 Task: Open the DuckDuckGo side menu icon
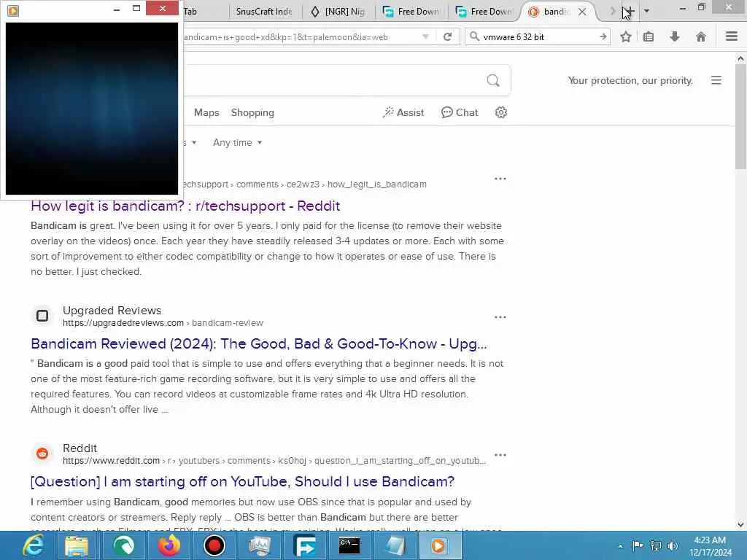716,80
